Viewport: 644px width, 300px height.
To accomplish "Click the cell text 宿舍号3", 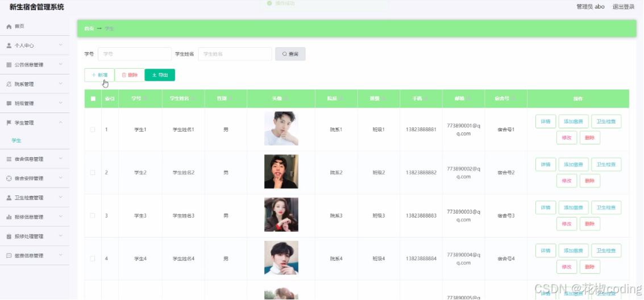I will [x=506, y=216].
